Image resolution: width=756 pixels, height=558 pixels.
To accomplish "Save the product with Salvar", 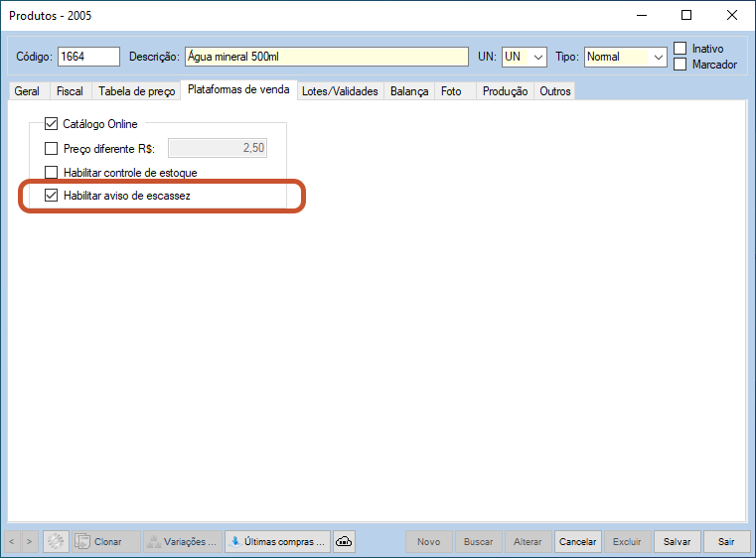I will pyautogui.click(x=677, y=541).
